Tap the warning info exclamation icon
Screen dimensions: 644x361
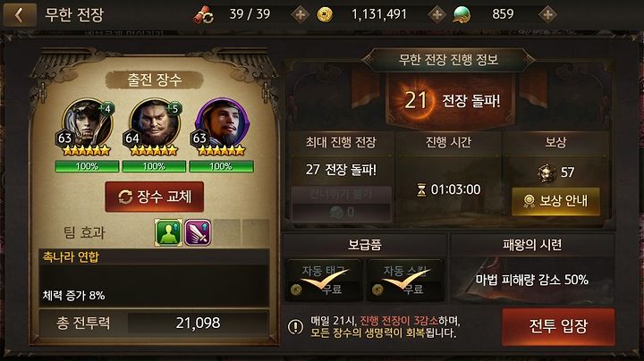click(295, 326)
